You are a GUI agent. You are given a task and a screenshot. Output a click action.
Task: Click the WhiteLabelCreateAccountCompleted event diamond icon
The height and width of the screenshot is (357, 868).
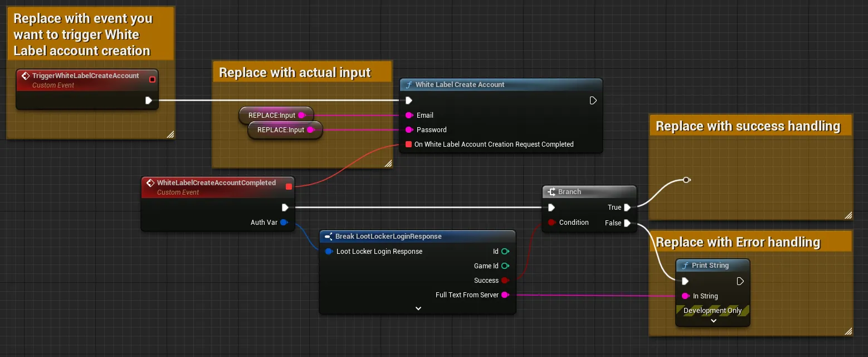tap(150, 183)
